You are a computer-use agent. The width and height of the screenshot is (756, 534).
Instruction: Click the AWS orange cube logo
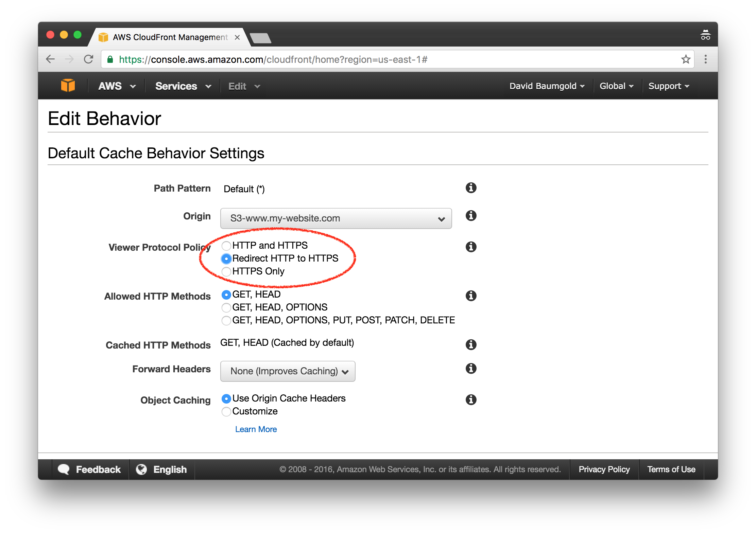coord(68,85)
